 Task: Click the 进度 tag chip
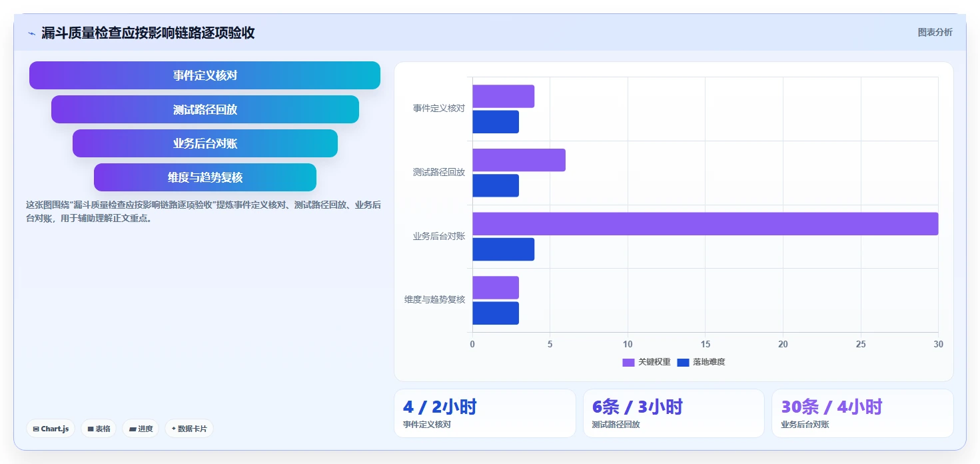(x=141, y=429)
